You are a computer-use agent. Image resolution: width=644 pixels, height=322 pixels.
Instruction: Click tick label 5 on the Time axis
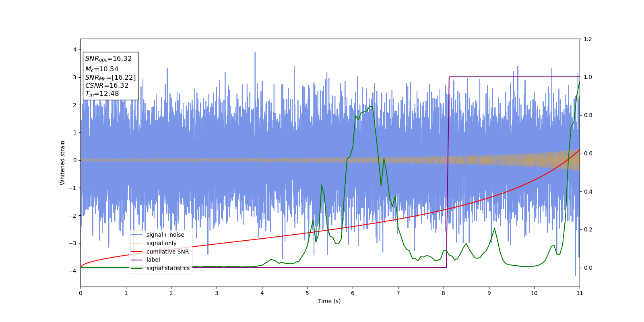click(x=308, y=293)
